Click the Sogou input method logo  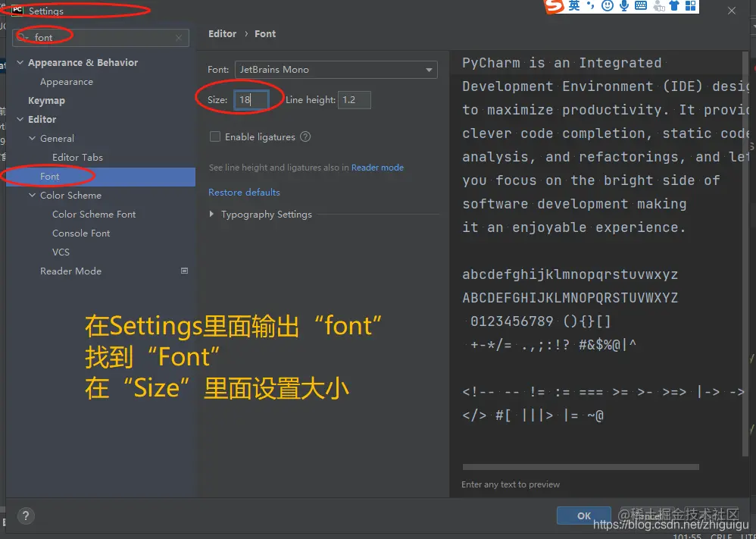point(554,6)
